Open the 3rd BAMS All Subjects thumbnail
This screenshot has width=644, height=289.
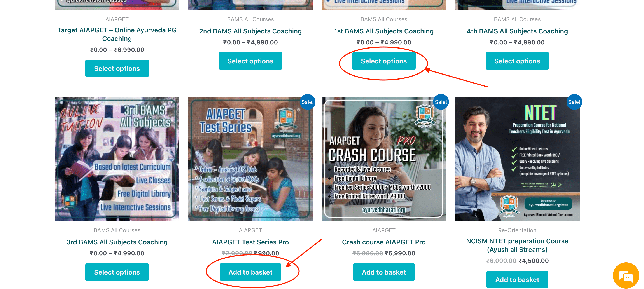(x=117, y=159)
